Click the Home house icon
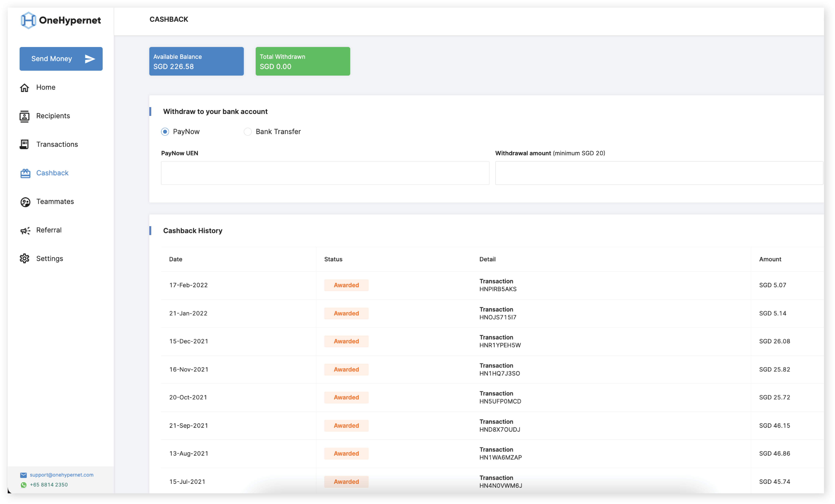This screenshot has width=835, height=504. click(x=24, y=88)
